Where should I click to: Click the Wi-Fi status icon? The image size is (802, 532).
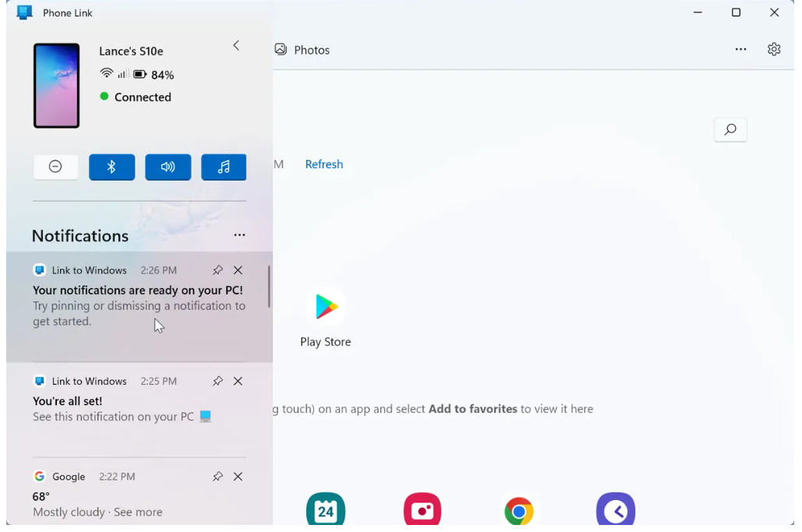[x=106, y=73]
